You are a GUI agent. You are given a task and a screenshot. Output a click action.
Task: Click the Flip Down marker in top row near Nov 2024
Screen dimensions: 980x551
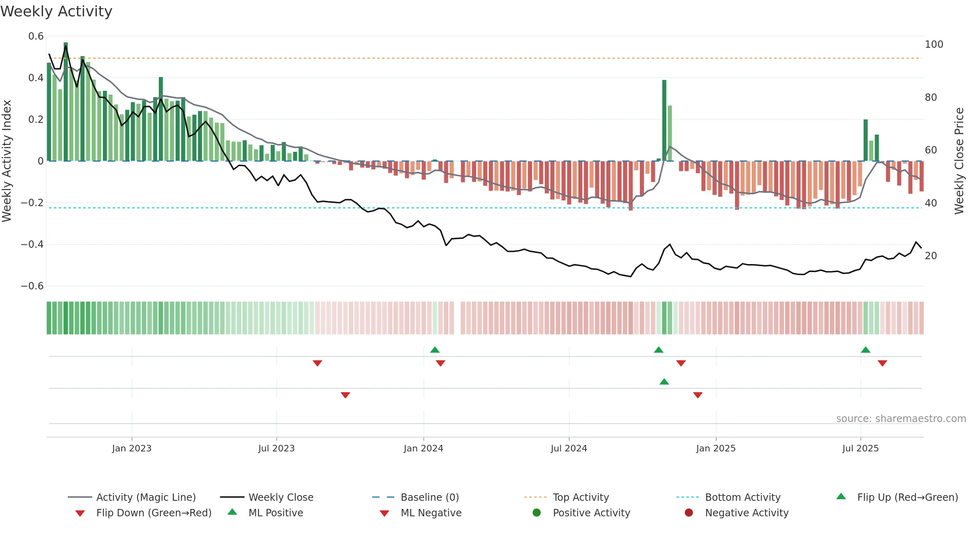(x=681, y=363)
